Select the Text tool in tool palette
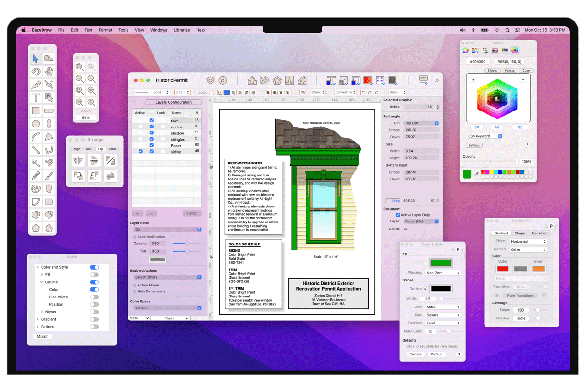 click(x=36, y=97)
